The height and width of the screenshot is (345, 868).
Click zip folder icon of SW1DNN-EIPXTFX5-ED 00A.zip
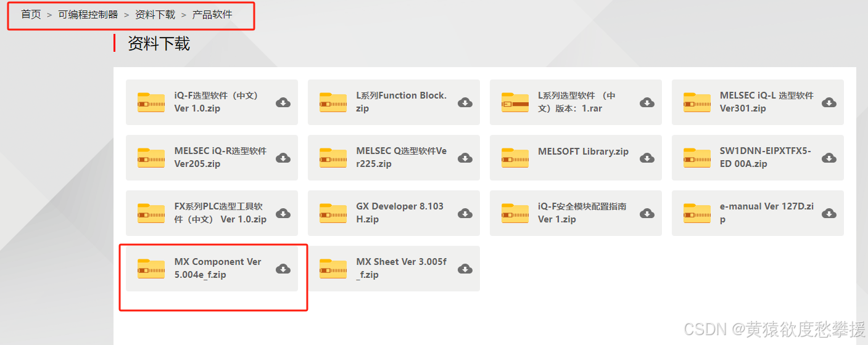[697, 158]
